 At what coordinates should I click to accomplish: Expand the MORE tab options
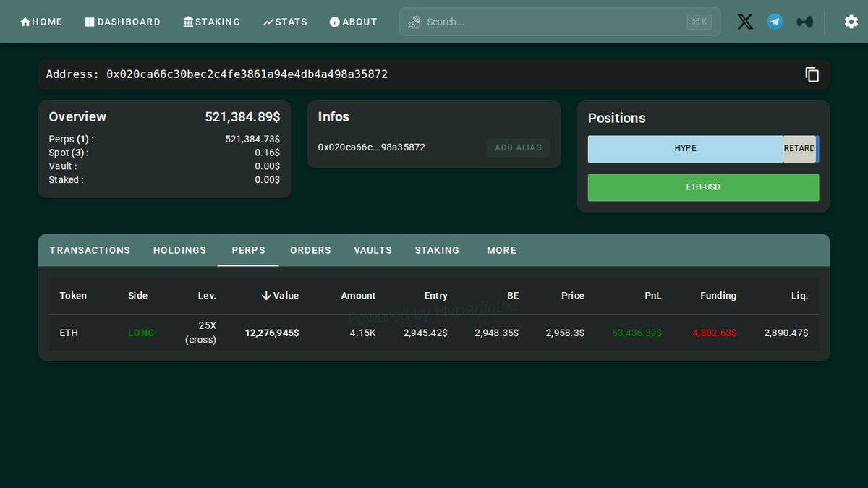click(x=501, y=250)
